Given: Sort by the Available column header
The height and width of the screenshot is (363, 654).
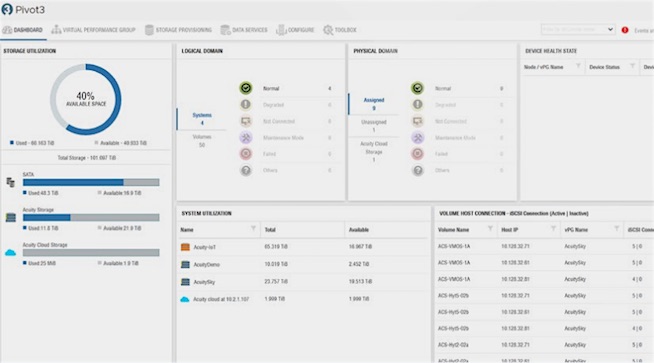Looking at the screenshot, I should click(x=358, y=230).
